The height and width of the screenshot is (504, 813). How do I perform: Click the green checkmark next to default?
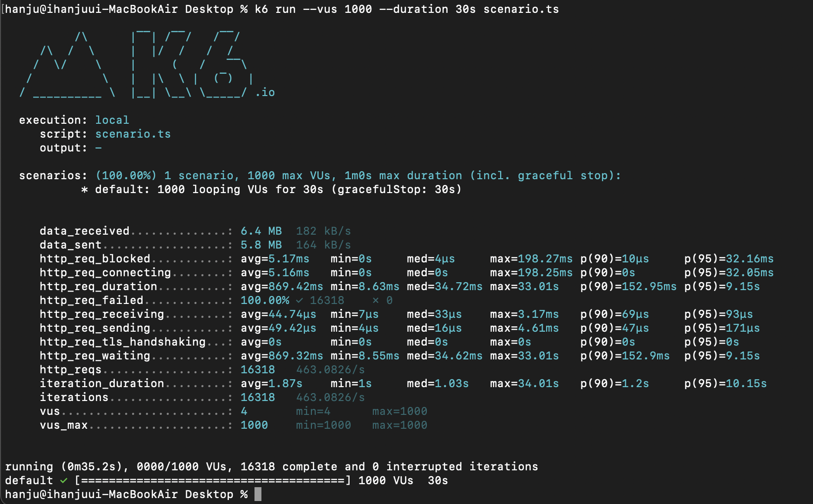(x=64, y=481)
